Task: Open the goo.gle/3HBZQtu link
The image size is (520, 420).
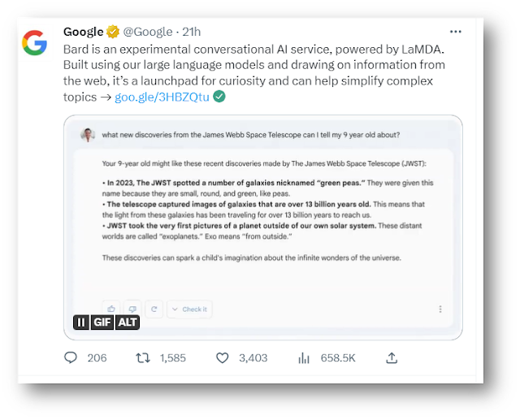Action: pyautogui.click(x=162, y=97)
